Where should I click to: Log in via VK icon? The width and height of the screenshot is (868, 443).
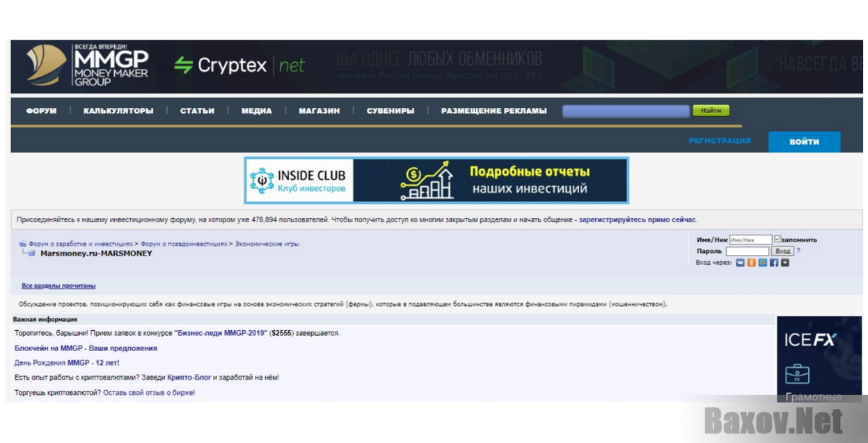click(x=741, y=263)
